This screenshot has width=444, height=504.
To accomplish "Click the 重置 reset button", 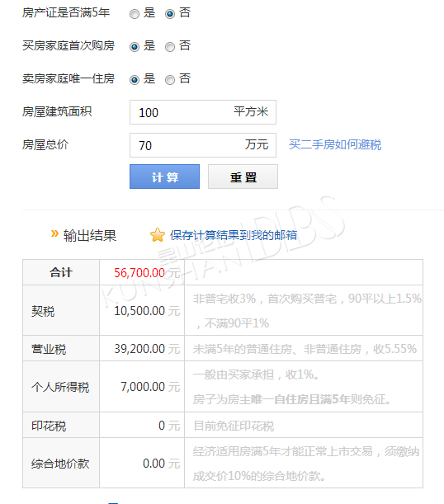I will point(243,177).
